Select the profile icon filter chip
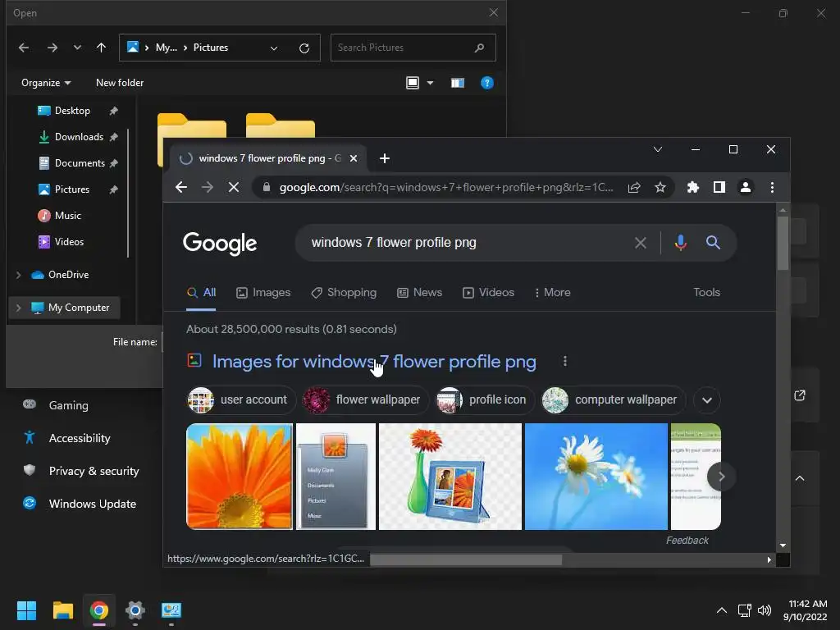Image resolution: width=840 pixels, height=630 pixels. [x=485, y=399]
